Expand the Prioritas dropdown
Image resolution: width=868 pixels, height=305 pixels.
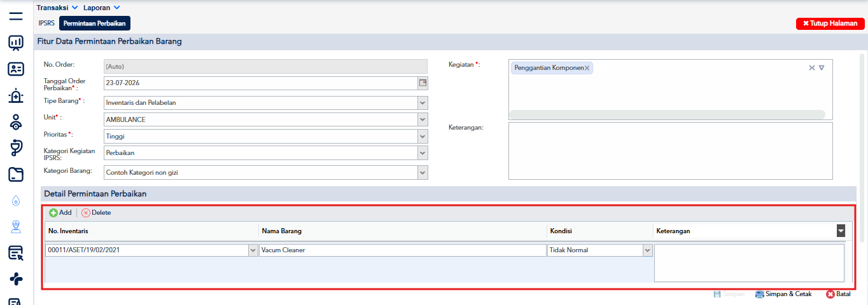point(423,136)
